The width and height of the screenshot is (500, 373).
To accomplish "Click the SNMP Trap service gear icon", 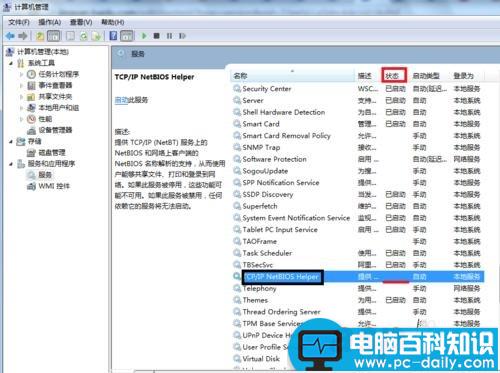I will coord(237,147).
